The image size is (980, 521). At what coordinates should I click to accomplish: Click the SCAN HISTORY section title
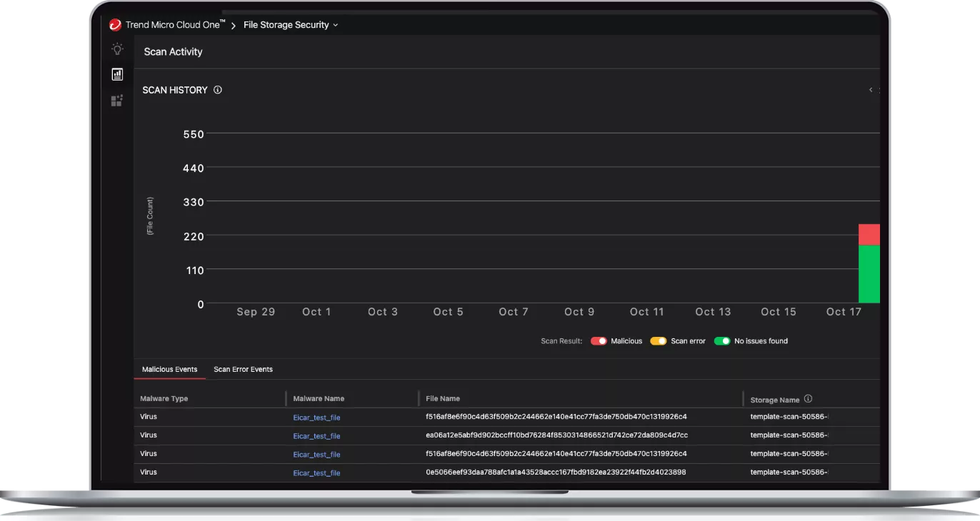click(175, 90)
